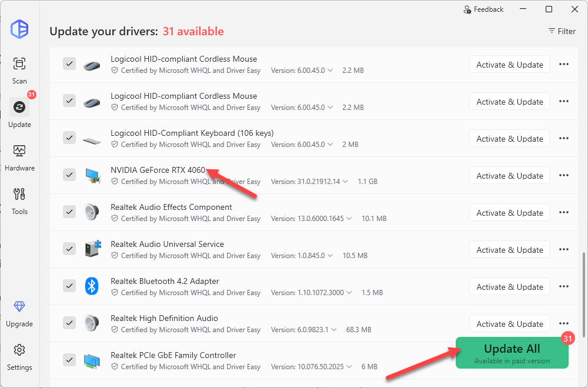Click the Driver Easy logo icon
The width and height of the screenshot is (588, 388).
coord(19,29)
